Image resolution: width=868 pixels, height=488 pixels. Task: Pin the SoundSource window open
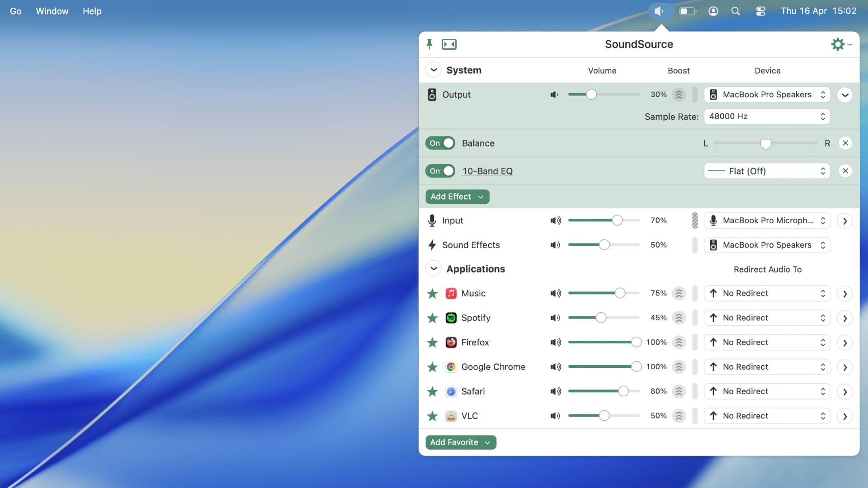point(429,44)
